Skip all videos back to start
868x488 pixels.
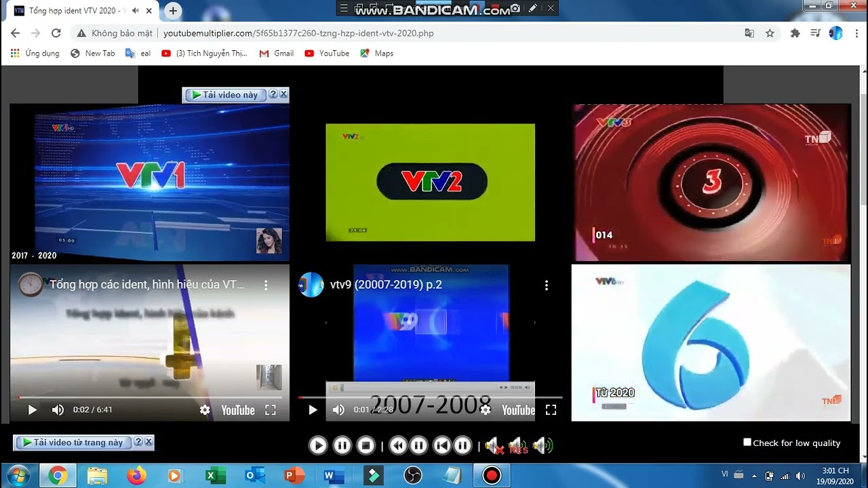[442, 445]
